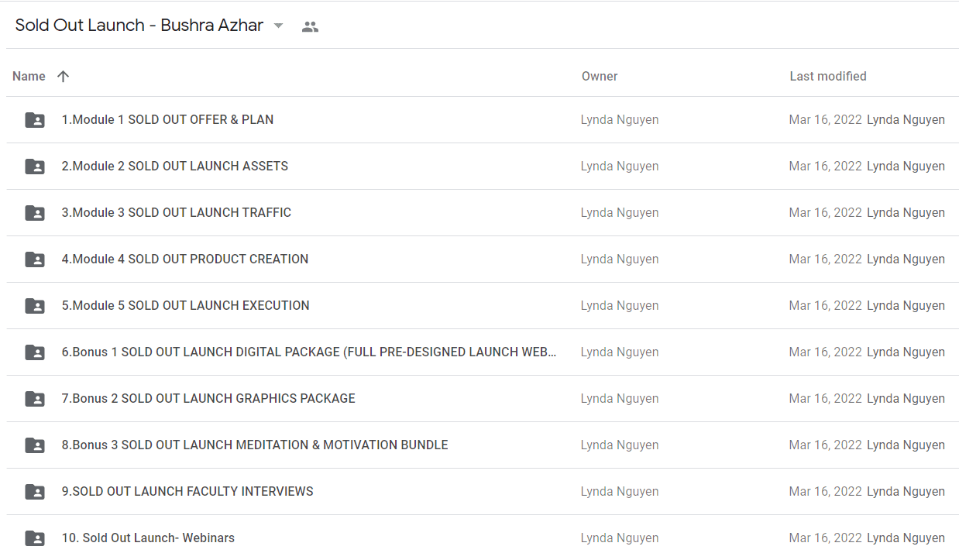Click Mar 16, 2022 date in Bonus 1 row

tap(826, 352)
